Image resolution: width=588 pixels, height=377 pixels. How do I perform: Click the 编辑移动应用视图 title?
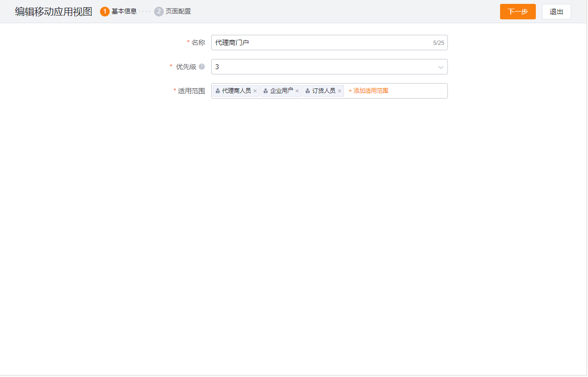click(x=54, y=12)
